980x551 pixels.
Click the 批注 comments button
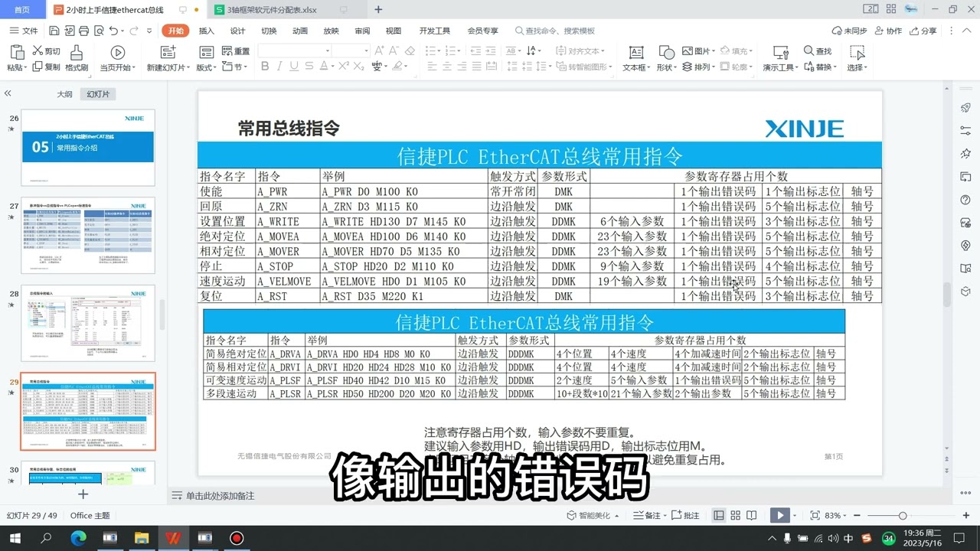click(685, 516)
